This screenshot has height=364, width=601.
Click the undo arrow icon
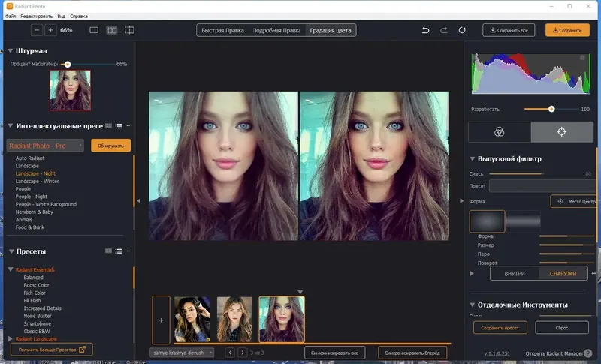click(426, 30)
